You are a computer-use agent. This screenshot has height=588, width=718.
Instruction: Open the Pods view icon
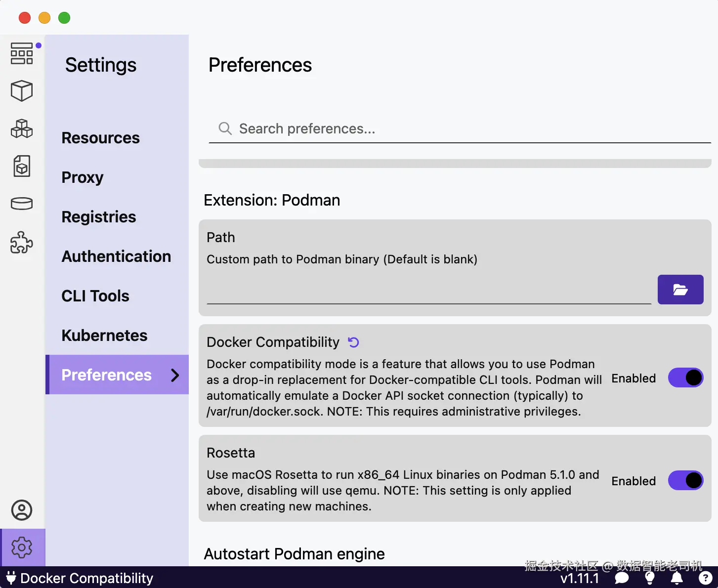point(22,128)
